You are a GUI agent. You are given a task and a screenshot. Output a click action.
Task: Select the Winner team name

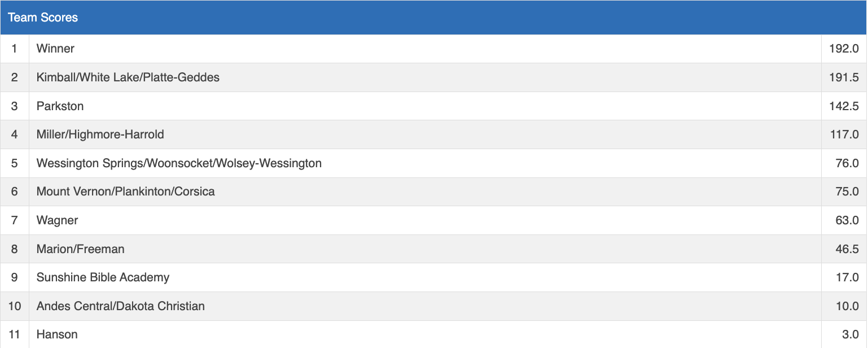[x=55, y=49]
